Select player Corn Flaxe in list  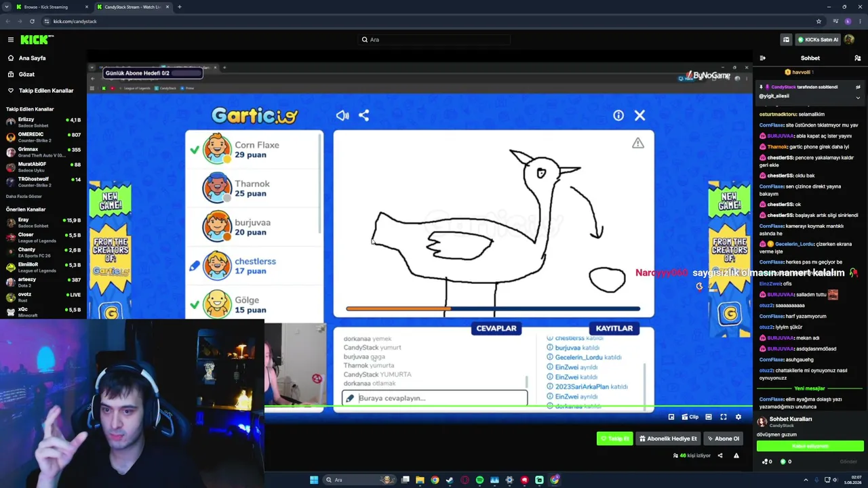254,149
